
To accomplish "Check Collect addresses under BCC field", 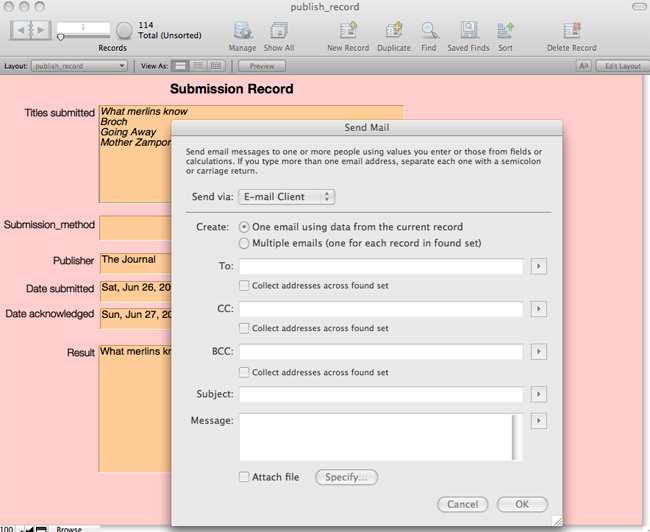I will tap(244, 372).
